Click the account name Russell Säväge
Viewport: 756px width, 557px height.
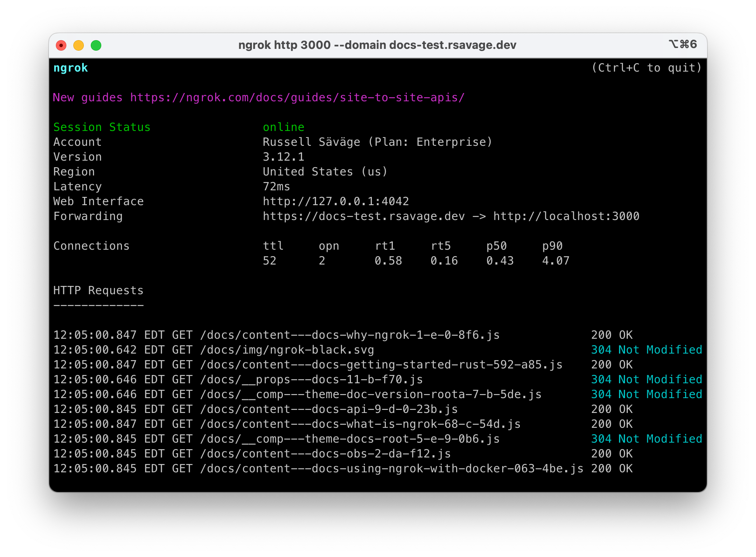tap(311, 142)
